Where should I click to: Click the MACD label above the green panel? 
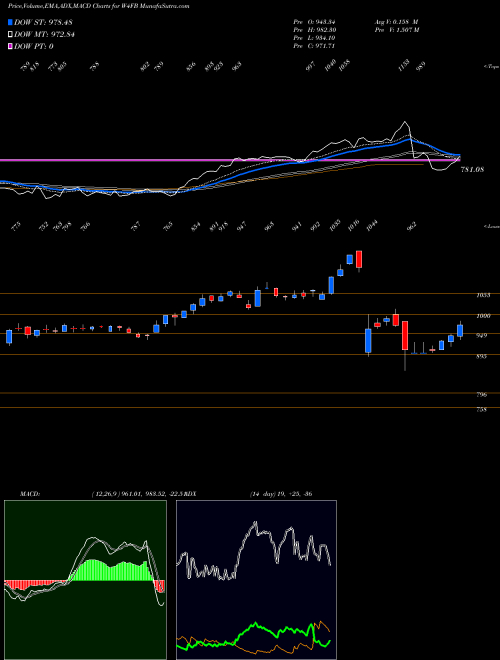click(29, 494)
